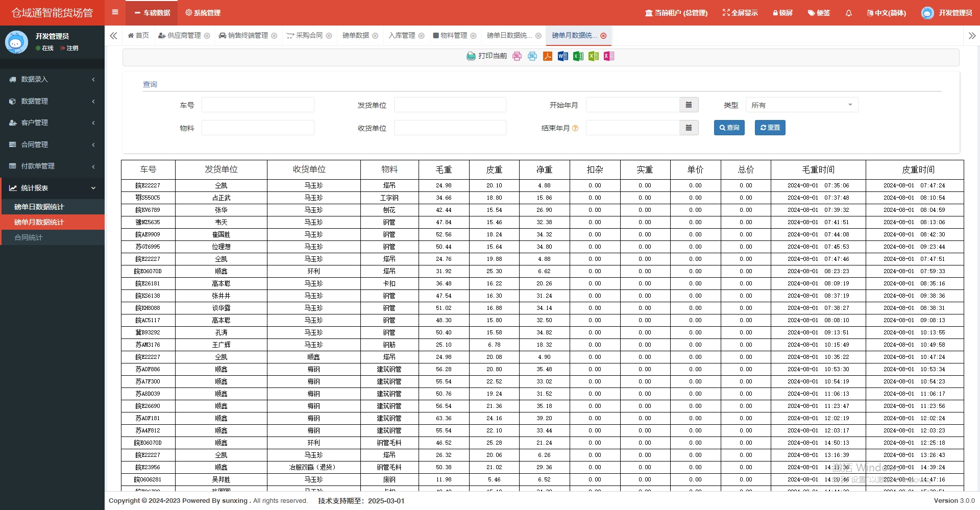Image resolution: width=980 pixels, height=510 pixels.
Task: Click the notification bell icon
Action: 848,13
